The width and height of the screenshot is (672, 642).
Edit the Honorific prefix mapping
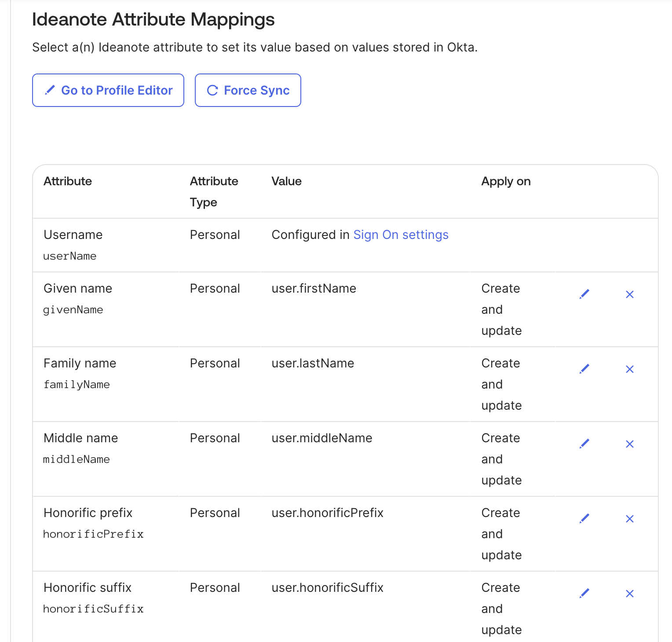[x=584, y=519]
